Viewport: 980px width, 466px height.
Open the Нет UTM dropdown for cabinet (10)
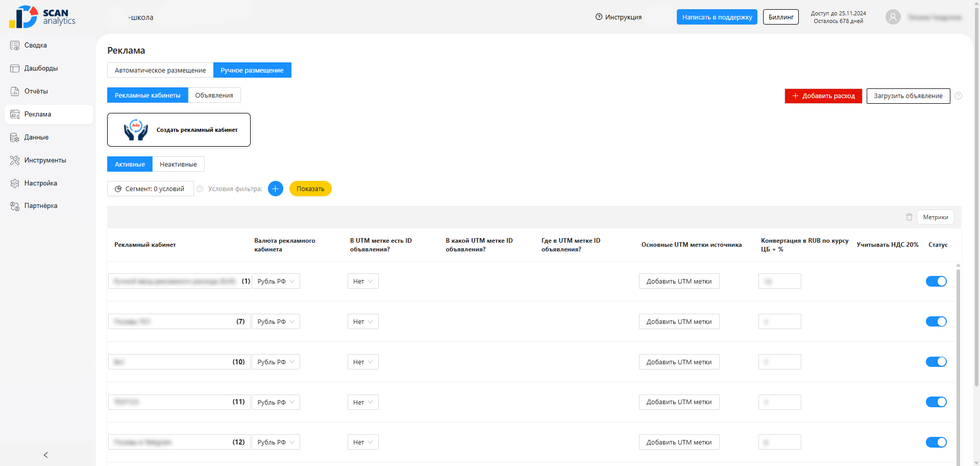click(x=363, y=362)
